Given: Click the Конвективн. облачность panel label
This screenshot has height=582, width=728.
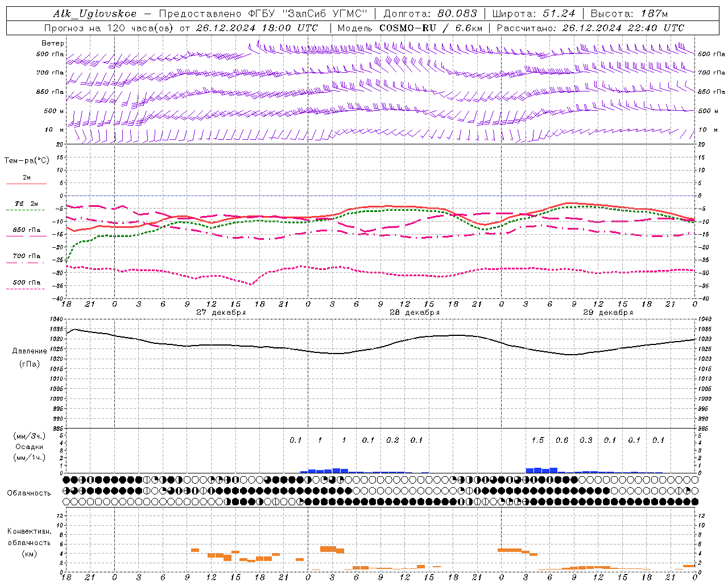Looking at the screenshot, I should (x=29, y=537).
